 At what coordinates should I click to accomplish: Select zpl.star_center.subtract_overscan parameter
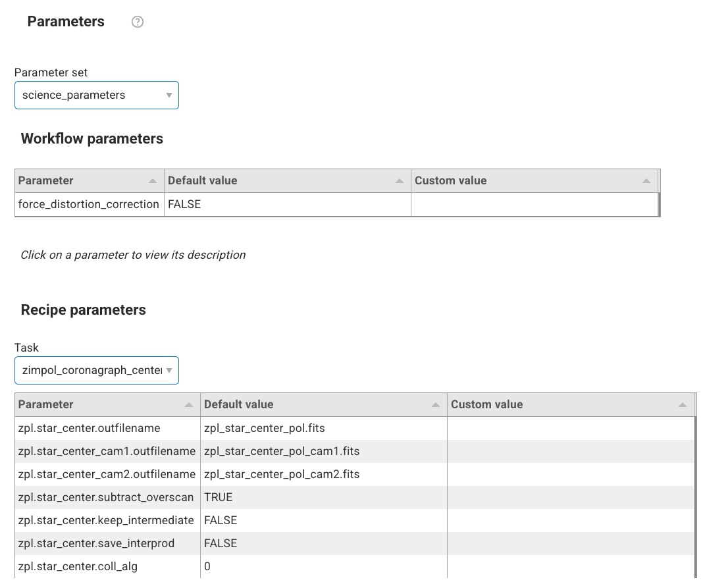tap(106, 497)
